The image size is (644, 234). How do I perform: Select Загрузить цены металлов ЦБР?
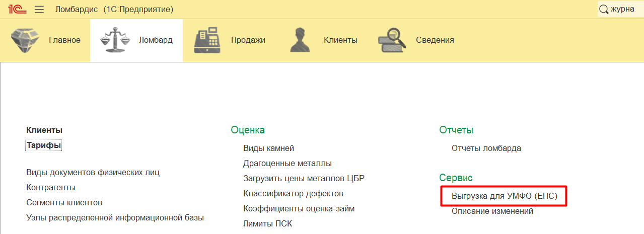304,179
